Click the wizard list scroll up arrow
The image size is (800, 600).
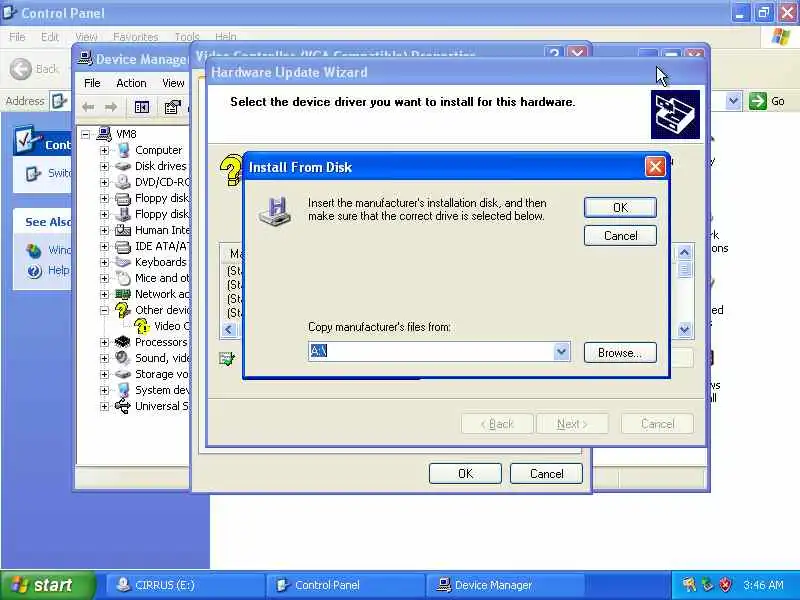[x=685, y=252]
